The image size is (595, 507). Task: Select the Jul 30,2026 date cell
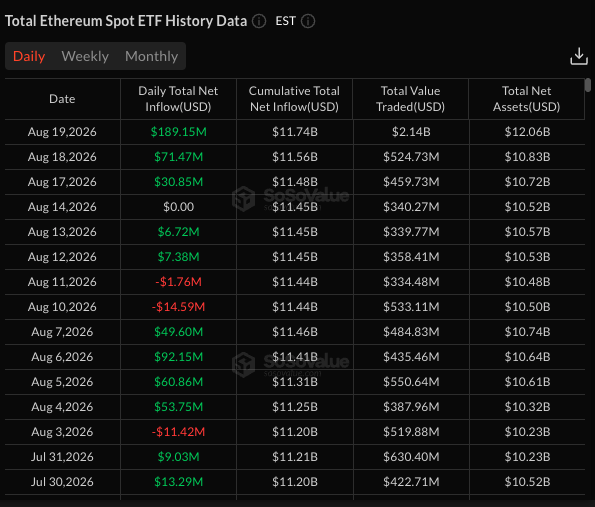[x=62, y=483]
